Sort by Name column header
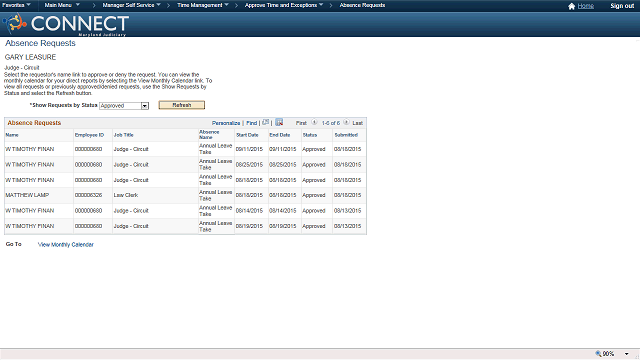The width and height of the screenshot is (640, 360). point(12,135)
